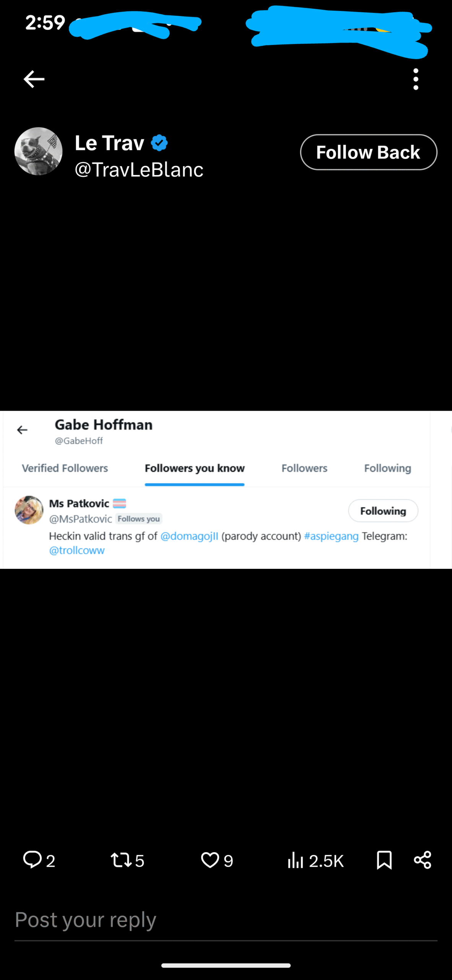
Task: Open the #aspiegang hashtag
Action: click(331, 536)
